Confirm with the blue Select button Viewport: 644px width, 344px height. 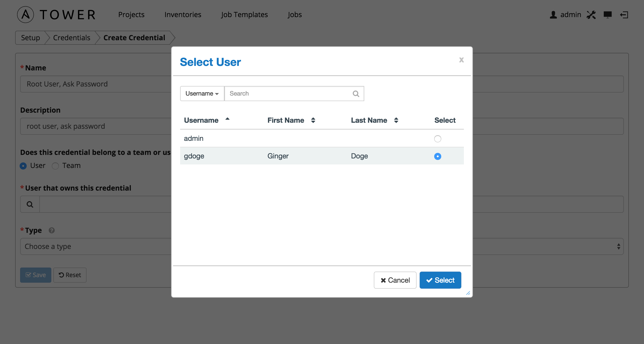[440, 280]
